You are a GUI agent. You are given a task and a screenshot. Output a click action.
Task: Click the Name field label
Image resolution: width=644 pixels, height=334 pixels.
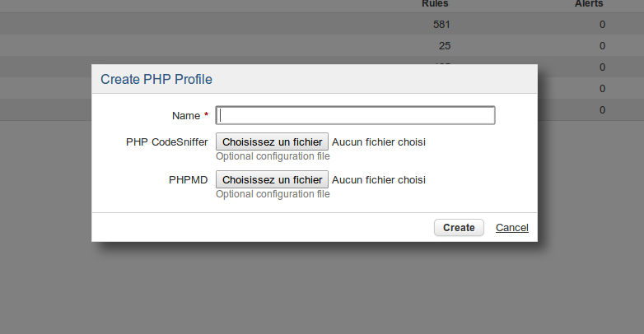(186, 116)
